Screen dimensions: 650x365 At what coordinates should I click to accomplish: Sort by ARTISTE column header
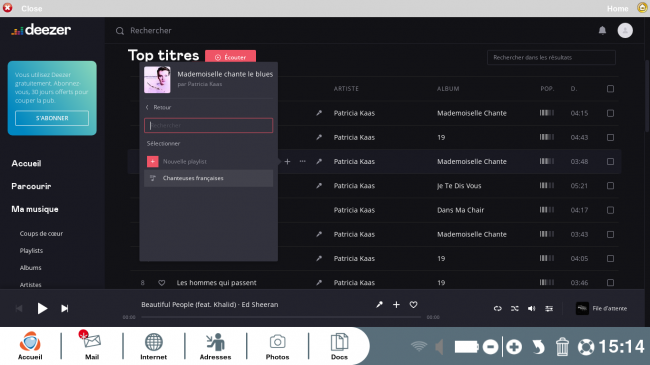click(346, 89)
